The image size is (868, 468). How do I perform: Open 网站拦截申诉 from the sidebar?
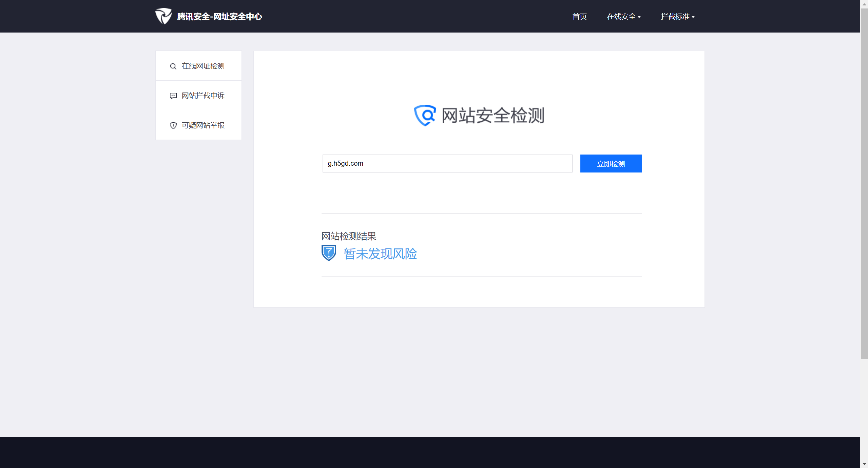pos(203,96)
